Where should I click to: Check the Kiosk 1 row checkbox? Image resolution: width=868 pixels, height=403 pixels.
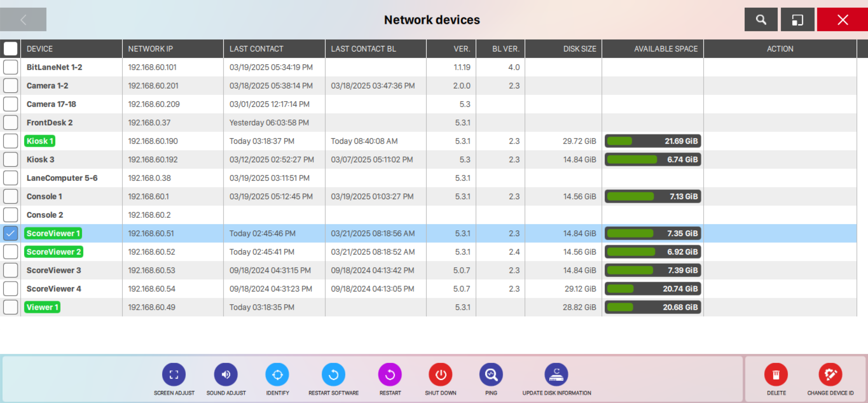pyautogui.click(x=10, y=141)
